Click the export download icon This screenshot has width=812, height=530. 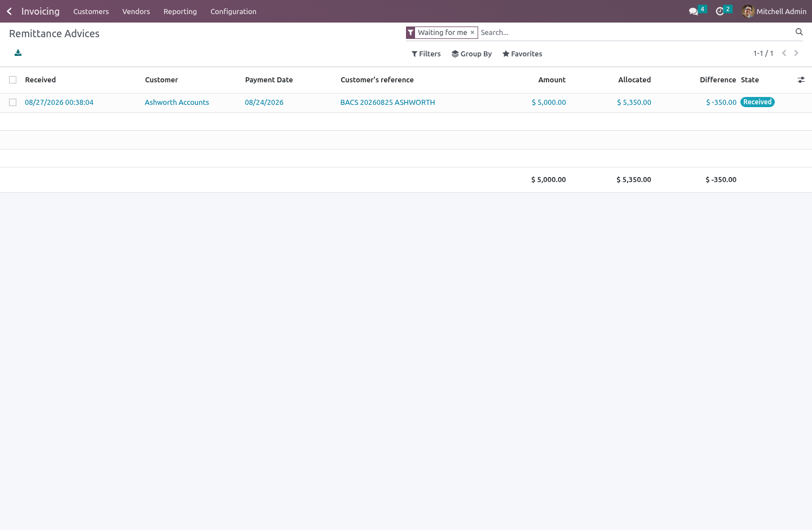click(x=18, y=53)
